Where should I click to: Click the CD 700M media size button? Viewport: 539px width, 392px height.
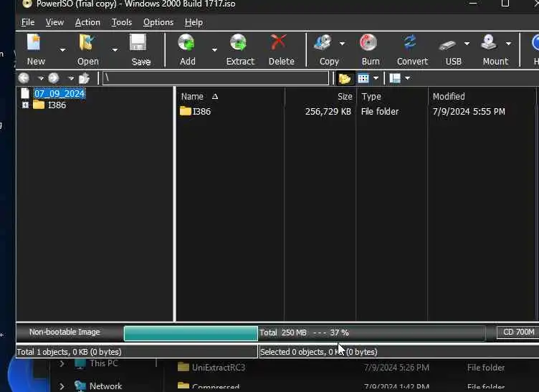coord(518,333)
